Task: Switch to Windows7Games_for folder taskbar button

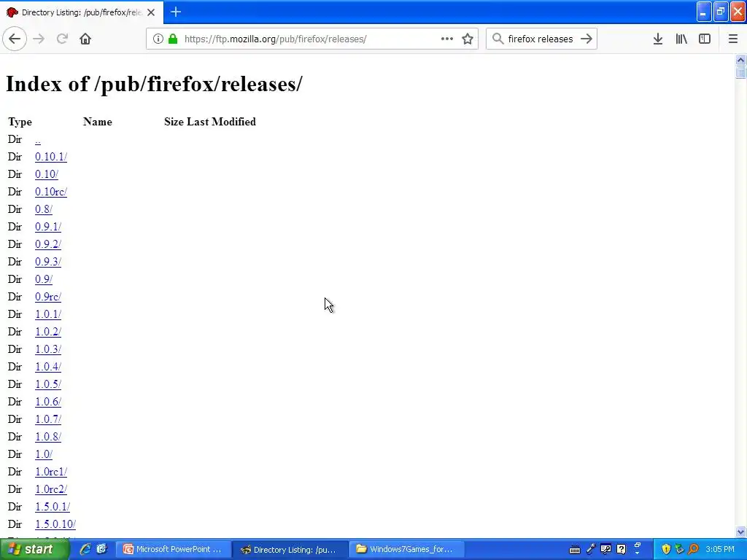Action: 406,550
